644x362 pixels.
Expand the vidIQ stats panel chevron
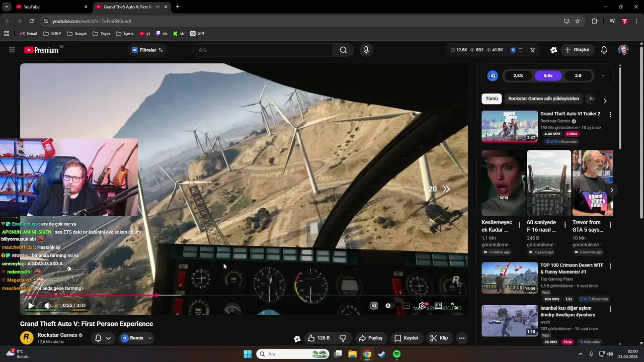click(603, 76)
